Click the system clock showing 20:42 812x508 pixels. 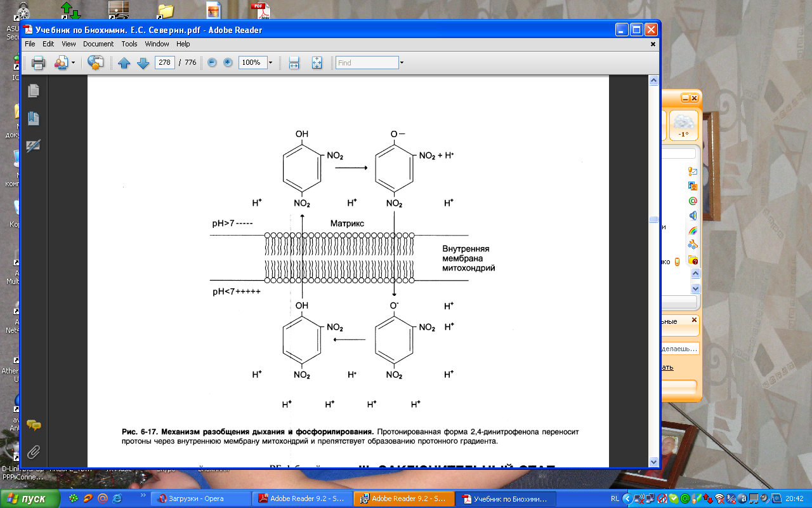(794, 498)
